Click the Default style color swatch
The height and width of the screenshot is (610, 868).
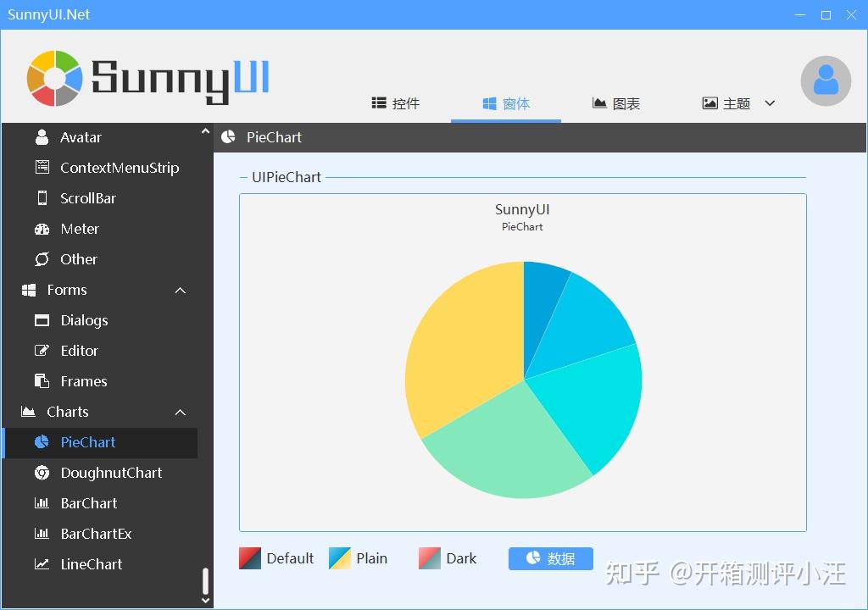(x=250, y=558)
